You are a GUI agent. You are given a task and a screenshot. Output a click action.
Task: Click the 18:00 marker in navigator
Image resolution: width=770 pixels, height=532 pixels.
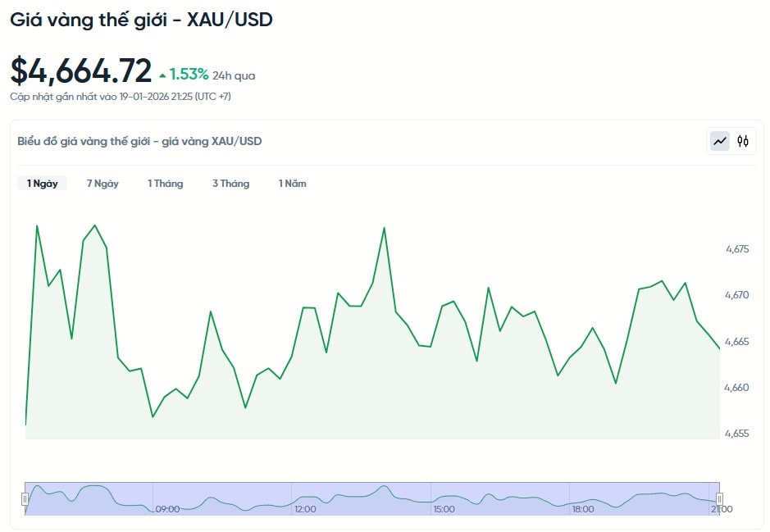pyautogui.click(x=583, y=509)
